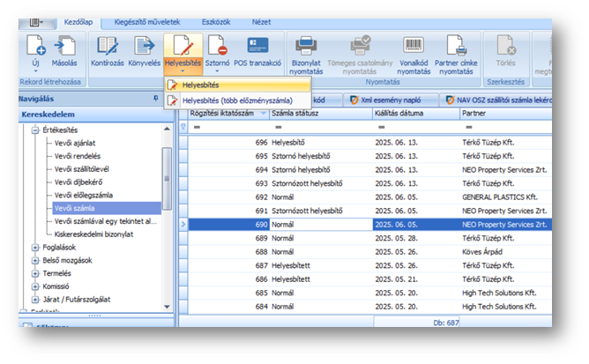Click NAV OSZ szállítói számla lekérdezés button
The width and height of the screenshot is (589, 364).
pyautogui.click(x=501, y=100)
